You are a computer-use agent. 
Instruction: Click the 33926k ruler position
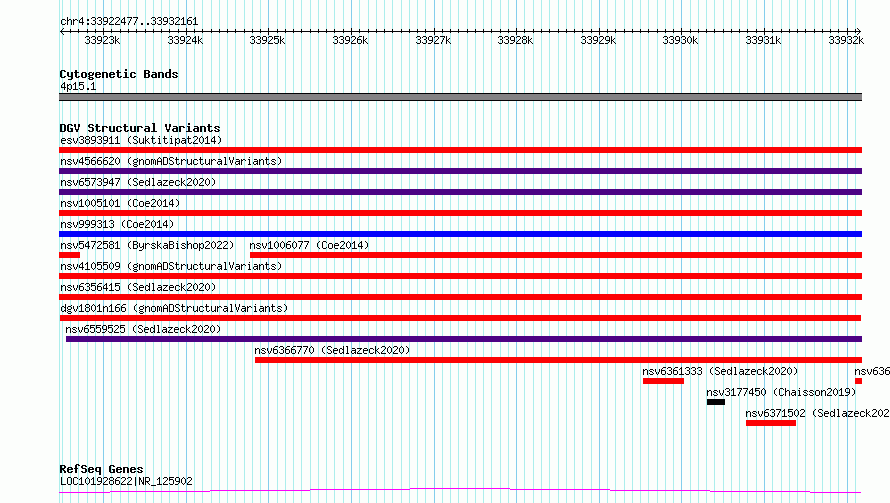(x=350, y=40)
